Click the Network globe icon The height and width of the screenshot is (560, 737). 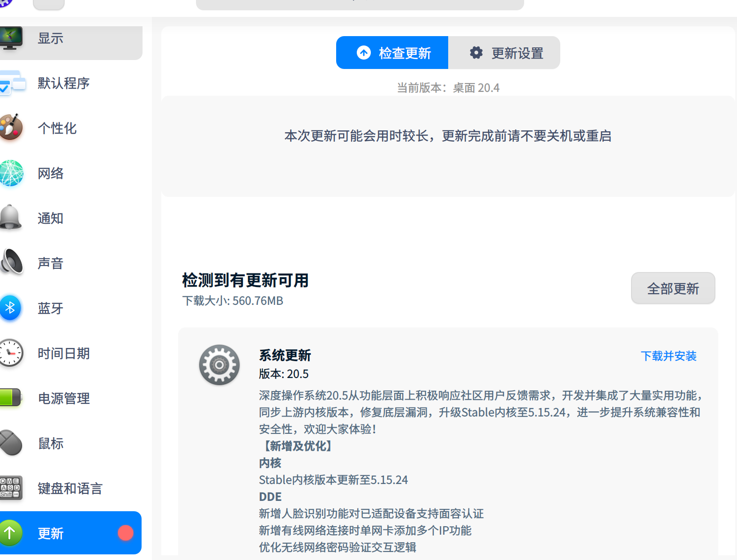pyautogui.click(x=11, y=173)
